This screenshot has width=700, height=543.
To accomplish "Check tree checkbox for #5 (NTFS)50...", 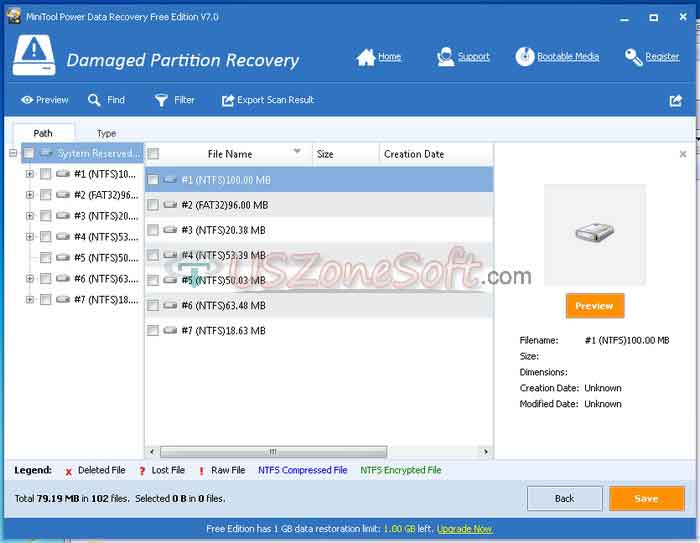I will tap(46, 258).
